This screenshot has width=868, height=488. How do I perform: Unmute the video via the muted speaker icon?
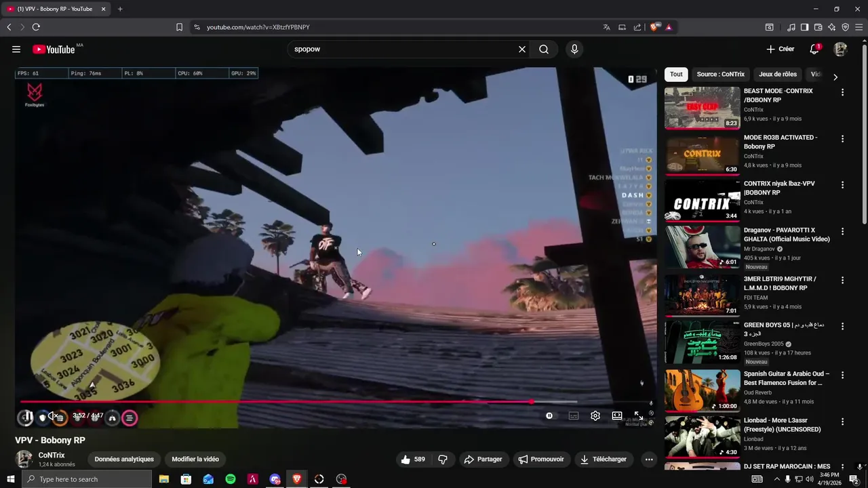coord(52,416)
